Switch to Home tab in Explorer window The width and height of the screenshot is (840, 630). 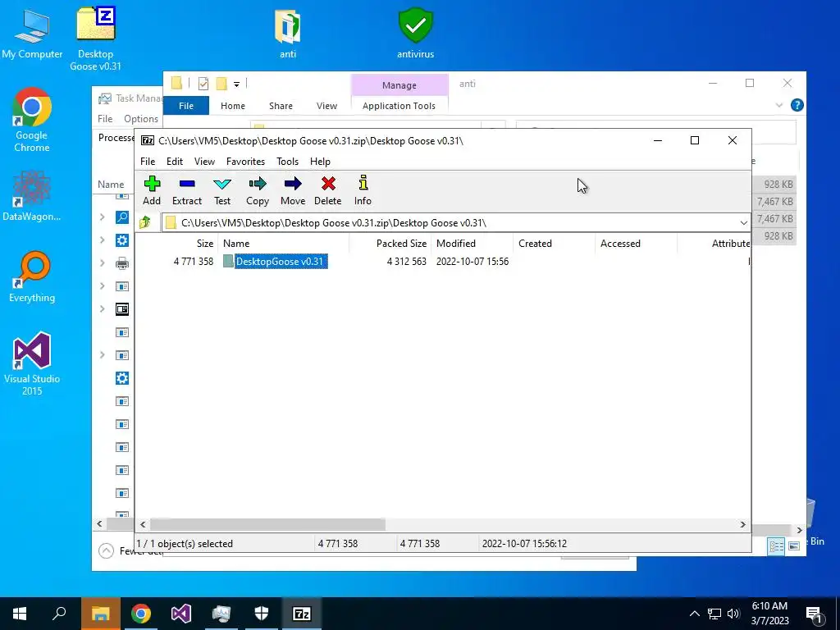pyautogui.click(x=232, y=106)
